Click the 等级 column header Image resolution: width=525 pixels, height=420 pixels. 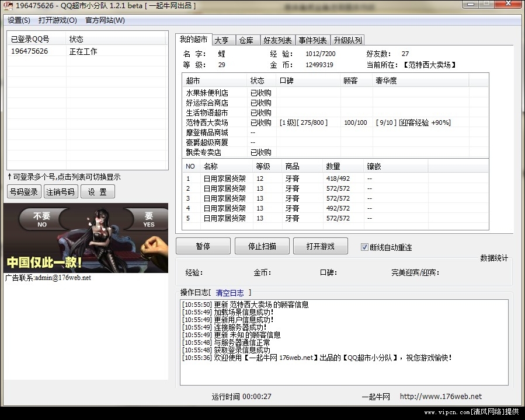pos(267,166)
